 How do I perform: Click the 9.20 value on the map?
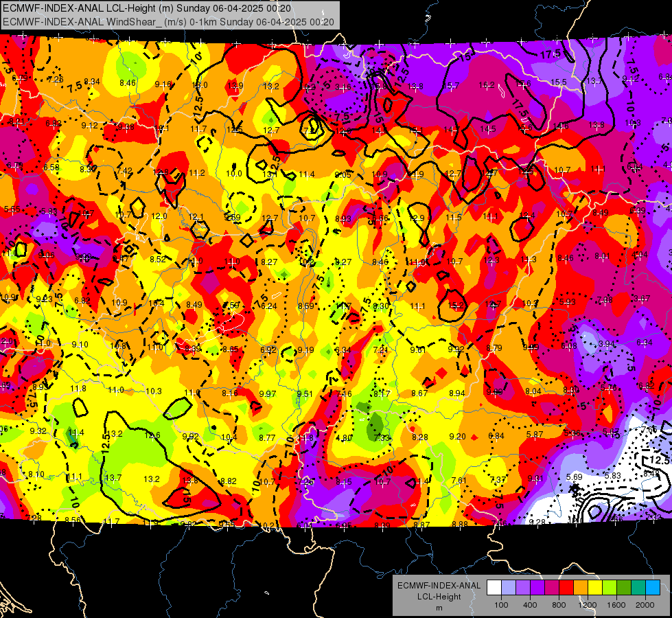tap(457, 437)
